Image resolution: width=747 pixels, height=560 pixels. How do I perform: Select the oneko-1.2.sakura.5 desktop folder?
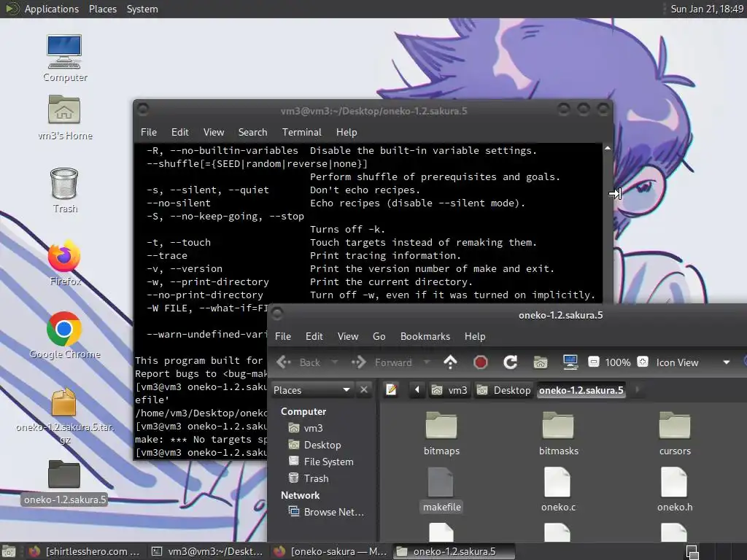point(64,483)
